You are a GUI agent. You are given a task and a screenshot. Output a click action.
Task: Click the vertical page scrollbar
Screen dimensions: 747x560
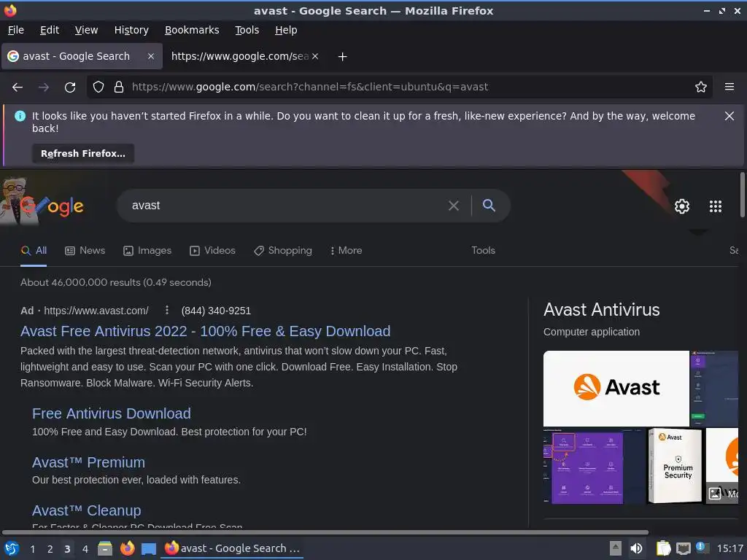pos(742,195)
